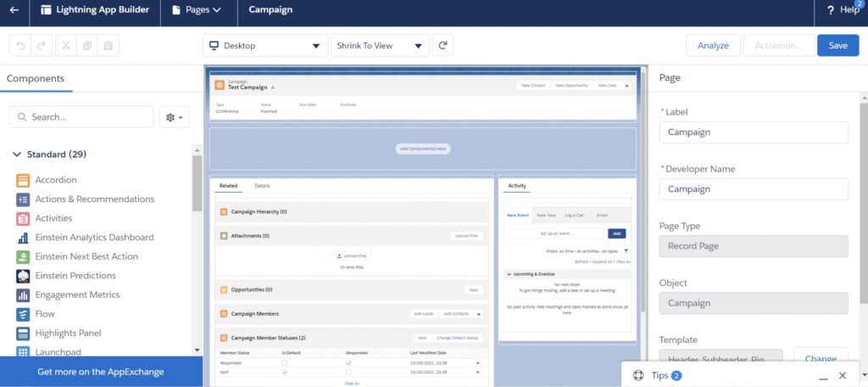Screen dimensions: 868x387
Task: Switch to the Components tab
Action: click(x=36, y=79)
